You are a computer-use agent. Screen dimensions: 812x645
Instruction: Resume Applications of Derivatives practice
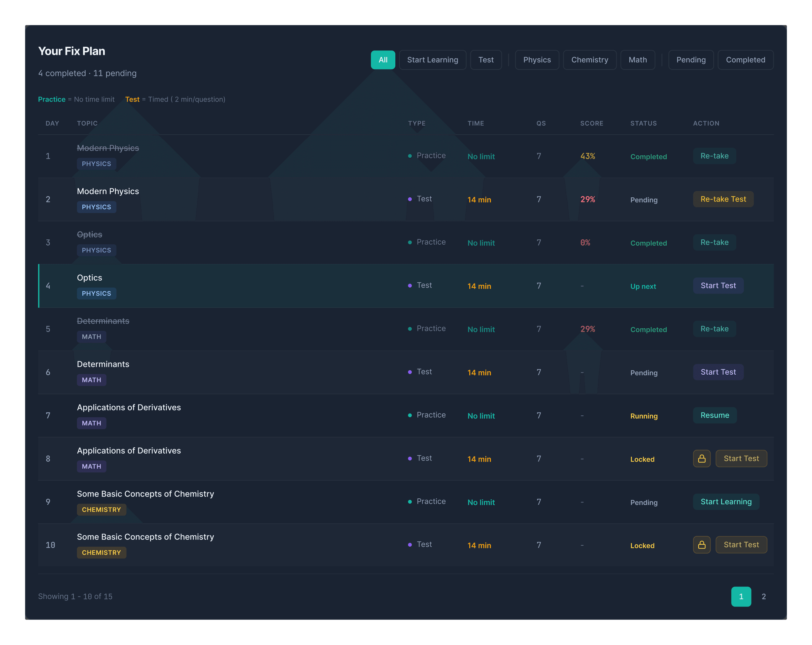(715, 415)
